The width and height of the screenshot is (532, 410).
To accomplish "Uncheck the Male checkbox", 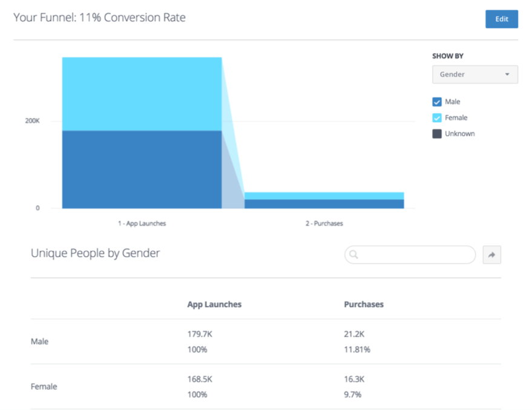I will [x=437, y=102].
